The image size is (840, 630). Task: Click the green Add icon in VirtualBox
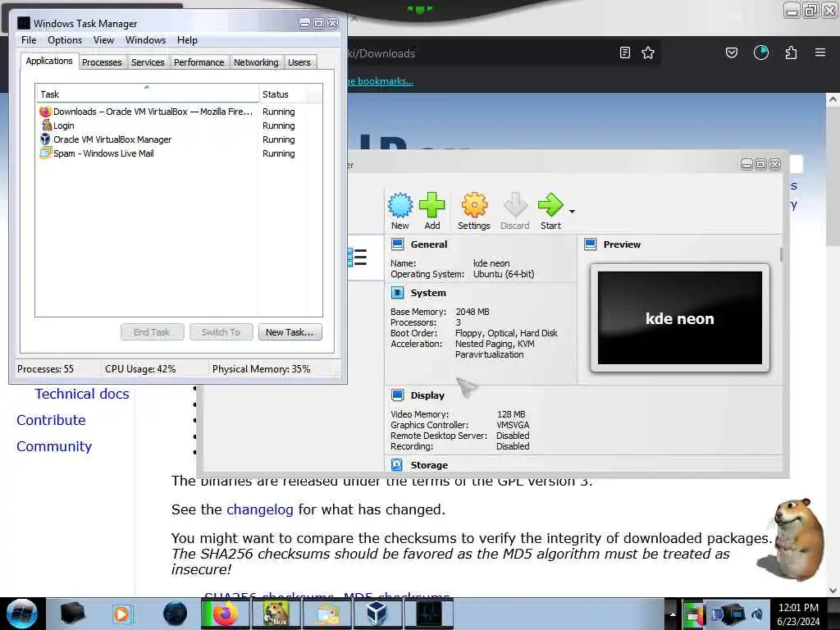[x=431, y=205]
